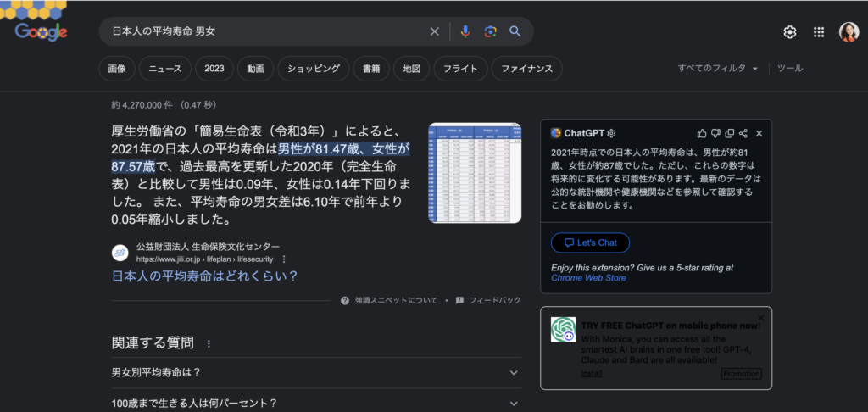Select the 画像 filter chip
The height and width of the screenshot is (412, 868).
point(117,69)
